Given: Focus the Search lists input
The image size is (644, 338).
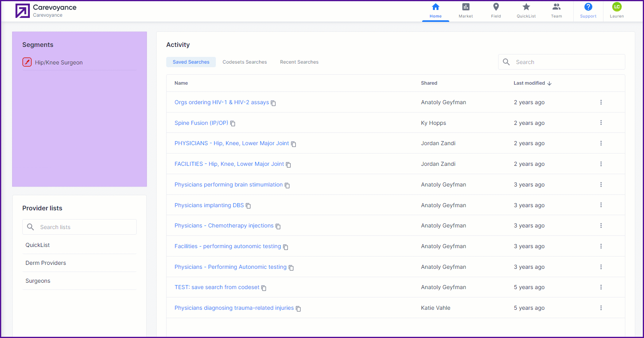Looking at the screenshot, I should [79, 227].
